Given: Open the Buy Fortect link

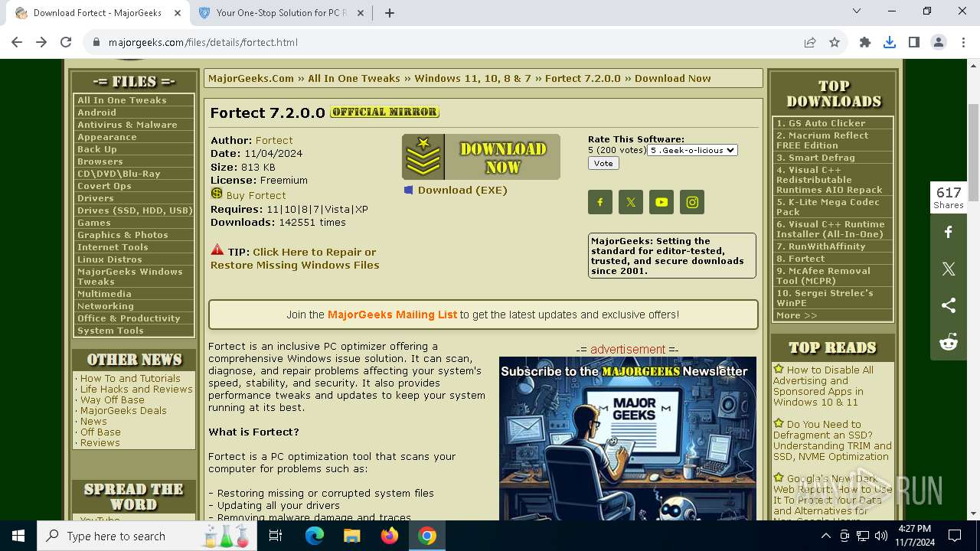Looking at the screenshot, I should [x=256, y=195].
